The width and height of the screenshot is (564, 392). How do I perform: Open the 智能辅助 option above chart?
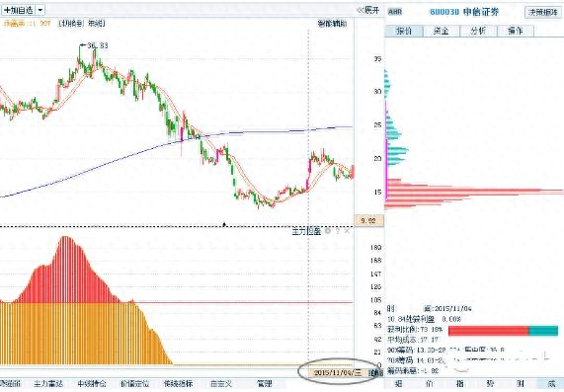[332, 24]
